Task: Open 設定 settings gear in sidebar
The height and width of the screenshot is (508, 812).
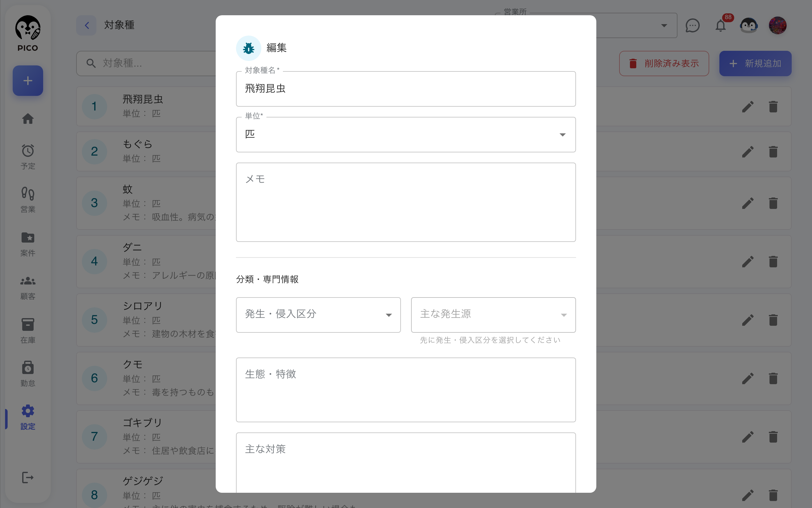Action: point(28,417)
